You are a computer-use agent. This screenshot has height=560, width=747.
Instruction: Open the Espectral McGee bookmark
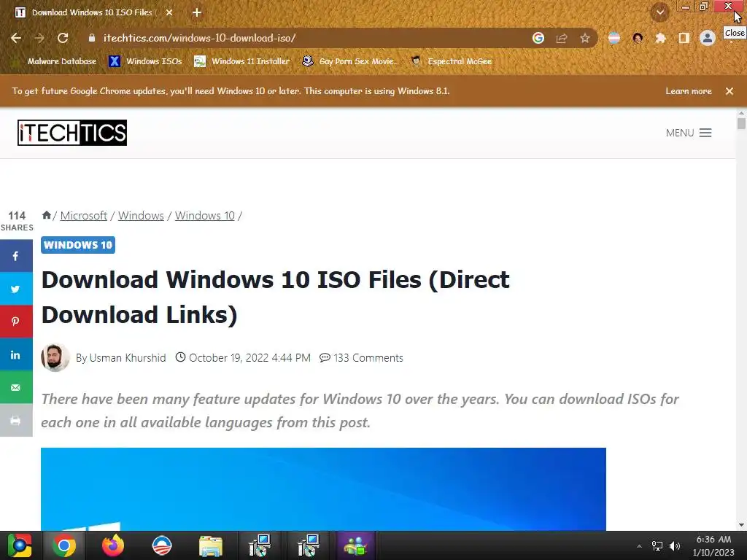tap(452, 61)
